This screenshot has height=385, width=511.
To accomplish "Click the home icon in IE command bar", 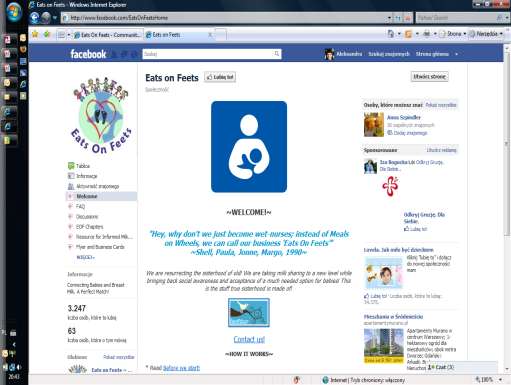I will (391, 34).
